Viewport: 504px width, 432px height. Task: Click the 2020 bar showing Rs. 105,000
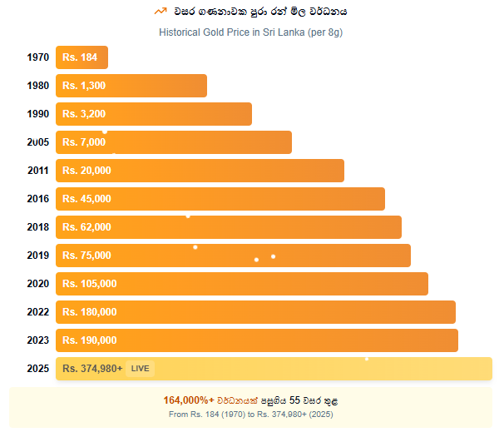(242, 284)
